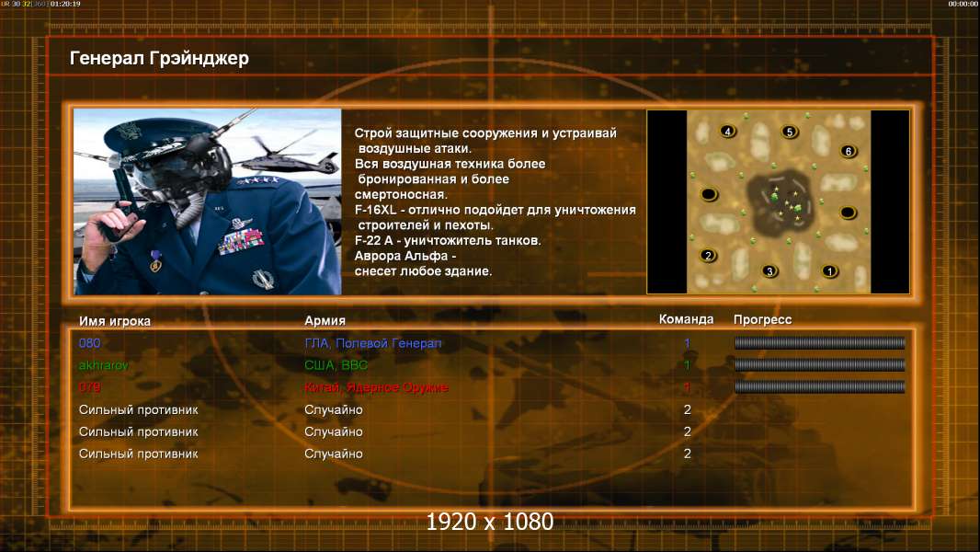980x552 pixels.
Task: Click the Генерал Грэйнджер title
Action: point(159,58)
